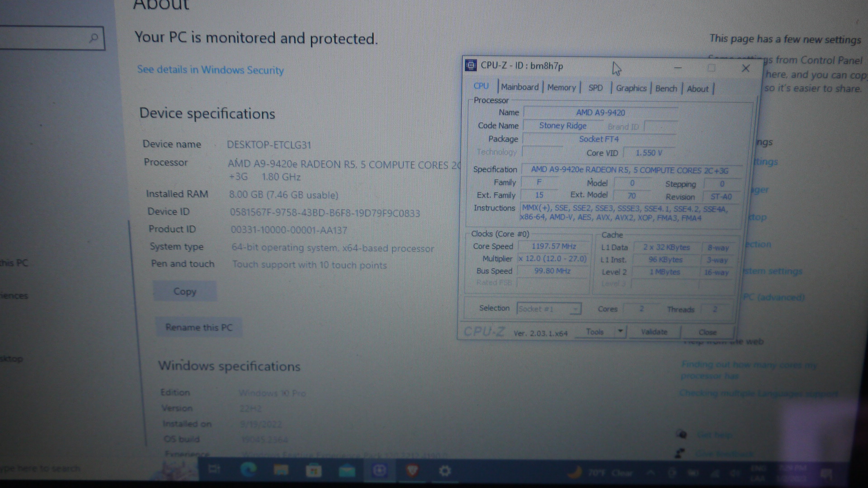This screenshot has width=868, height=488.
Task: Click the 1197.57 MHz Core Speed value
Action: (554, 246)
